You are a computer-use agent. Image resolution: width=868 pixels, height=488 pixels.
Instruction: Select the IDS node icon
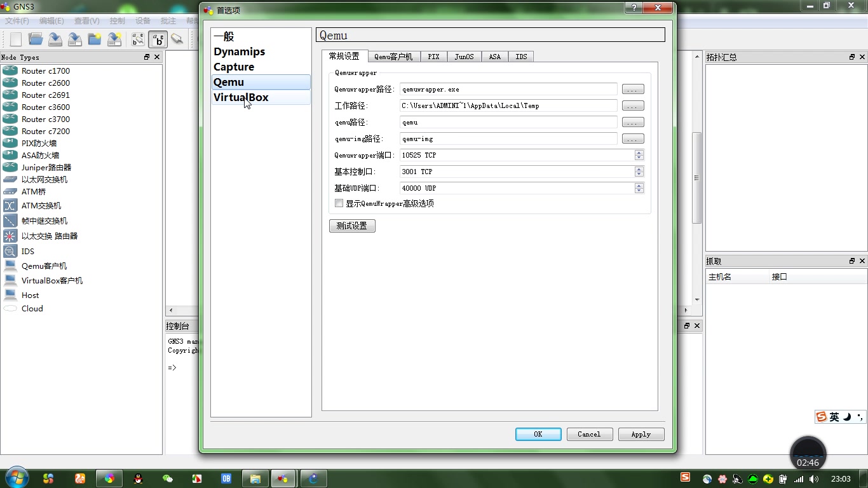[10, 251]
